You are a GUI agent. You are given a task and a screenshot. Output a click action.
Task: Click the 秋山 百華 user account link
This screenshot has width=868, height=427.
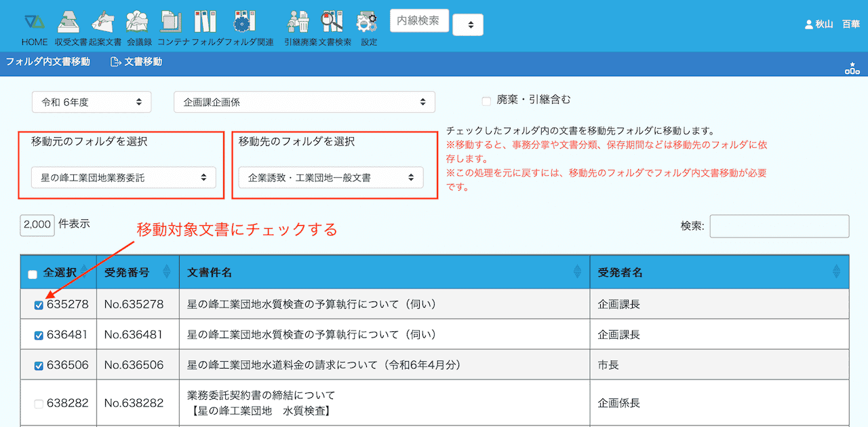[x=831, y=24]
